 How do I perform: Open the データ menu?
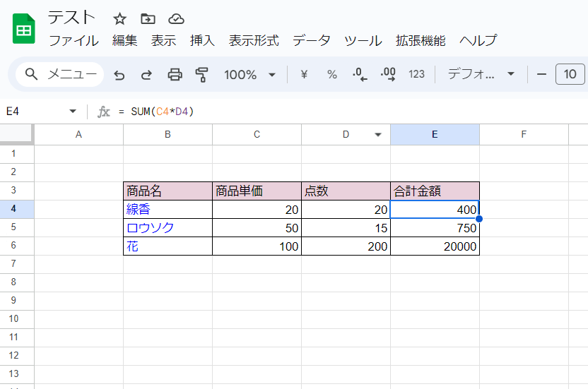point(311,40)
